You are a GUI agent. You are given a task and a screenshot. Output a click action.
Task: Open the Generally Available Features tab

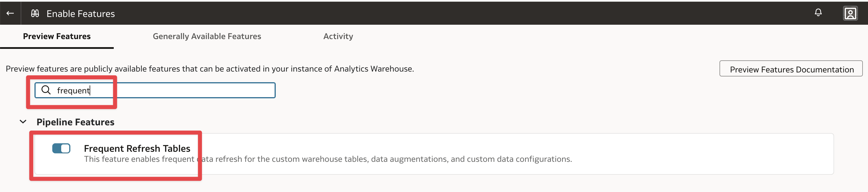207,37
